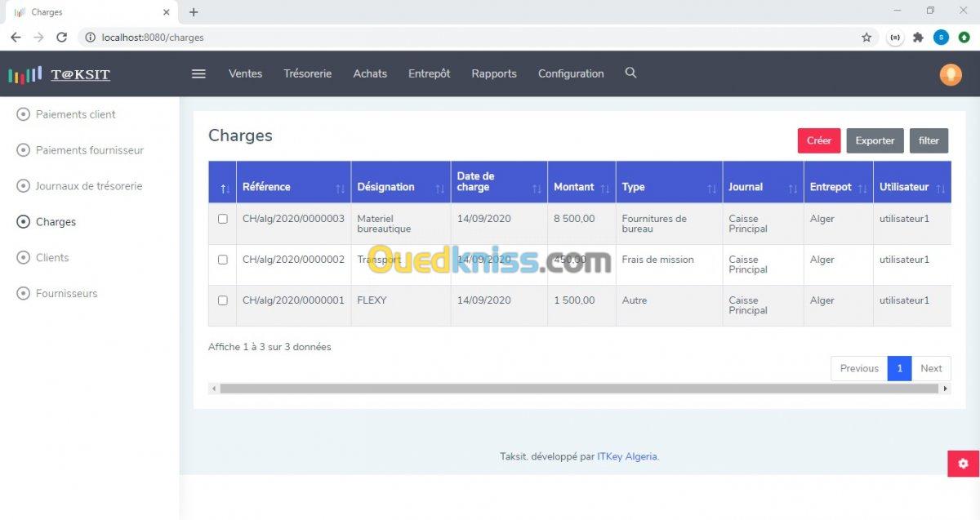Go to the Next page

tap(931, 368)
